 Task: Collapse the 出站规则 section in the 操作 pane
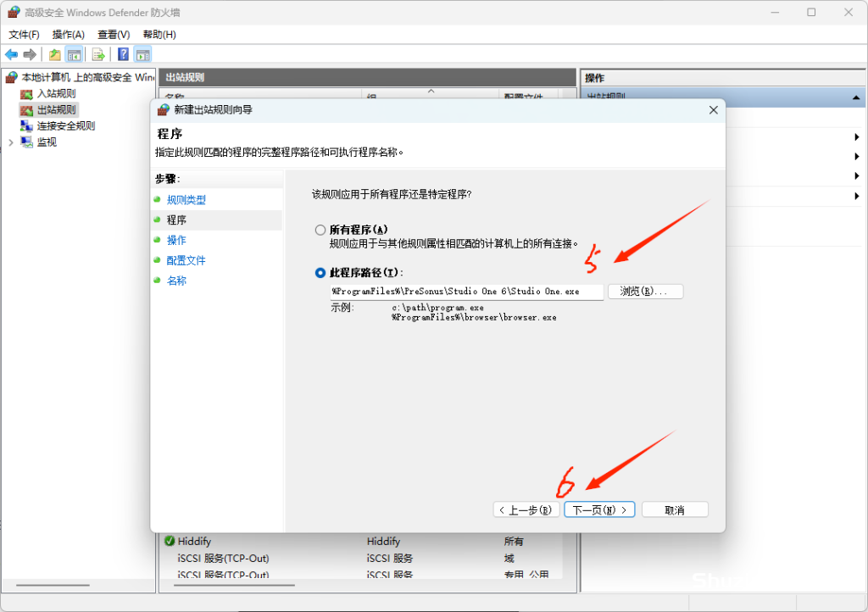pyautogui.click(x=856, y=97)
